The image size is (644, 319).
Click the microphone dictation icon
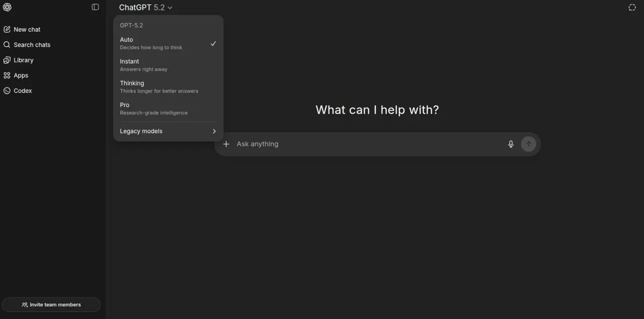511,144
